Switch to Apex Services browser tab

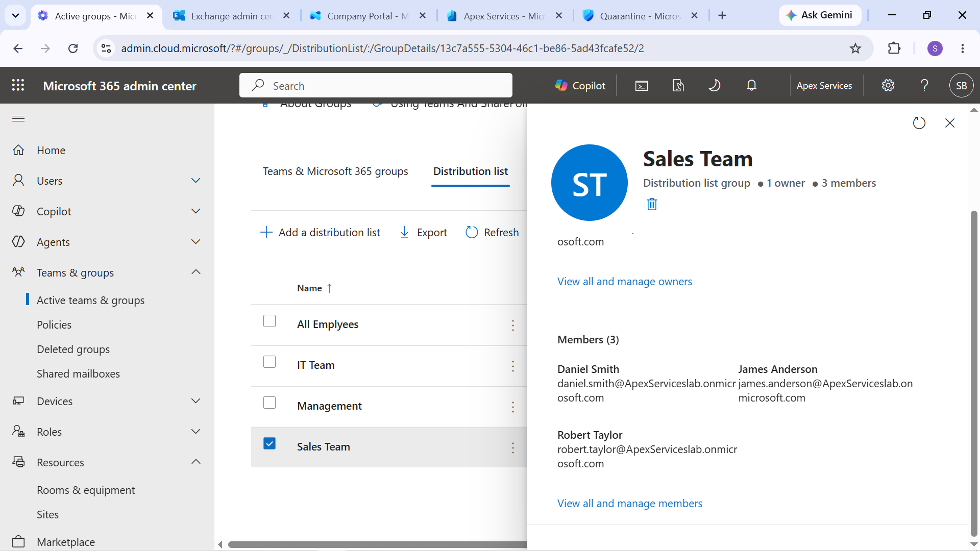point(504,16)
